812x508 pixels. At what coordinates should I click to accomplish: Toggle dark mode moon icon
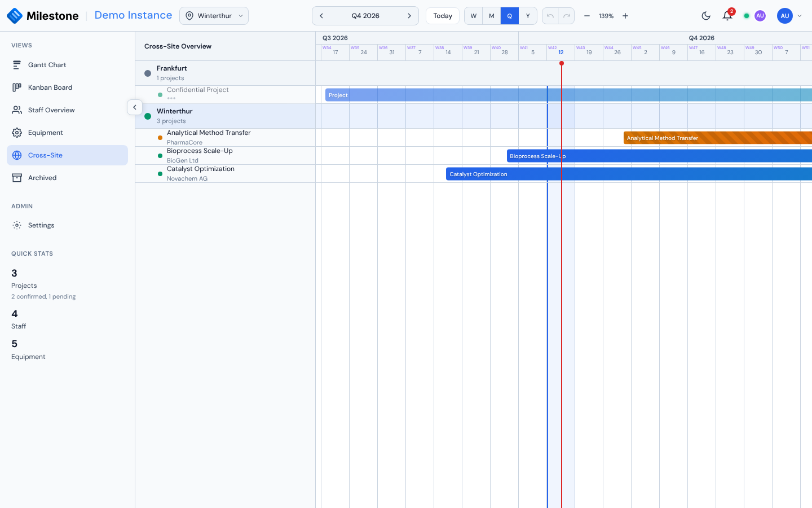click(706, 16)
